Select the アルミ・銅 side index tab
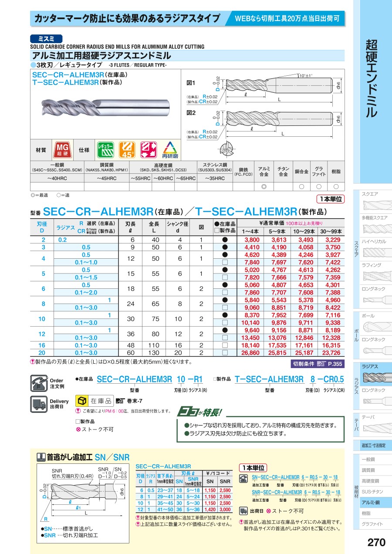 pyautogui.click(x=375, y=502)
